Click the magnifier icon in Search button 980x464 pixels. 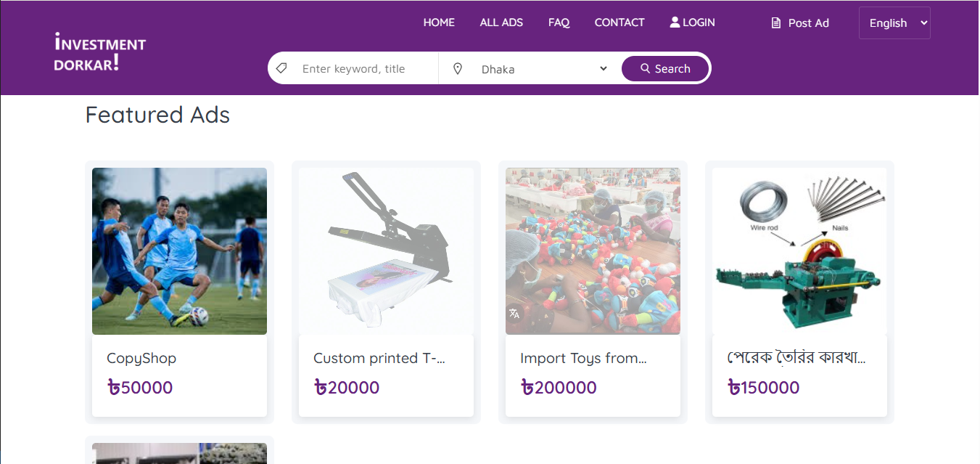[x=645, y=68]
